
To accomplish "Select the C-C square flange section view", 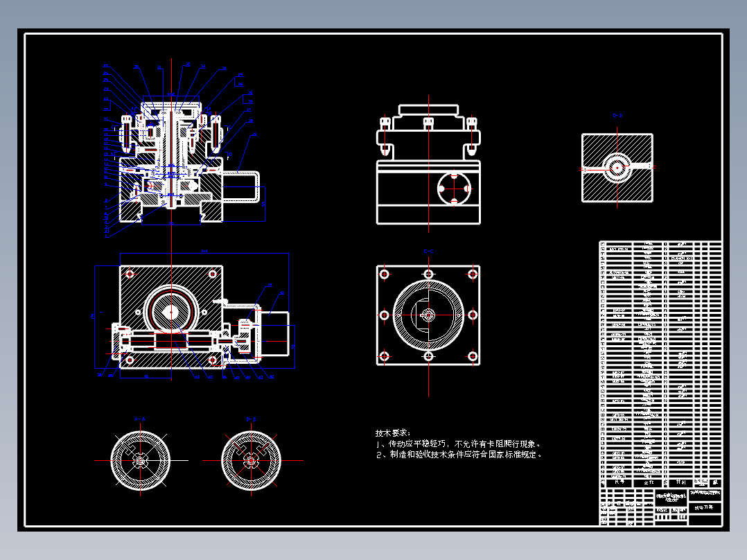I will click(x=428, y=315).
